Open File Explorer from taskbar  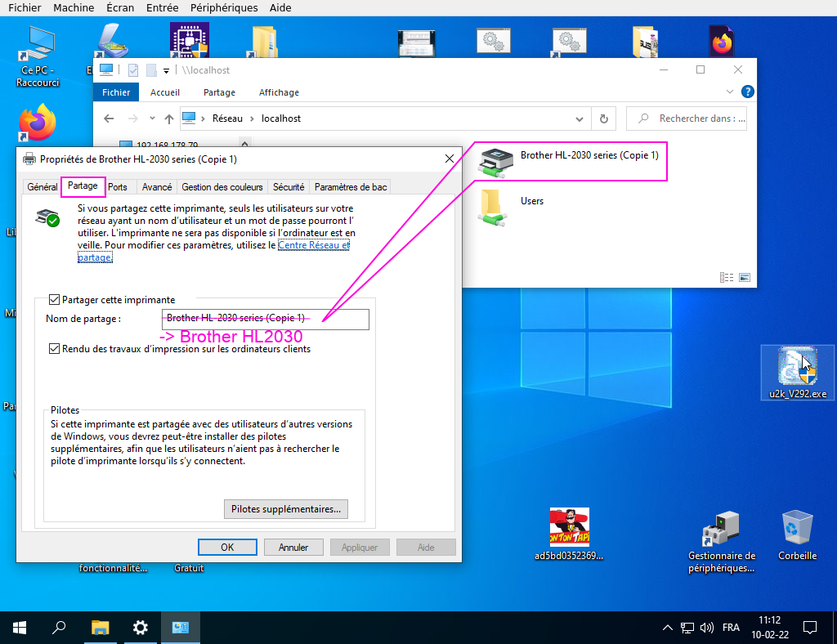100,628
